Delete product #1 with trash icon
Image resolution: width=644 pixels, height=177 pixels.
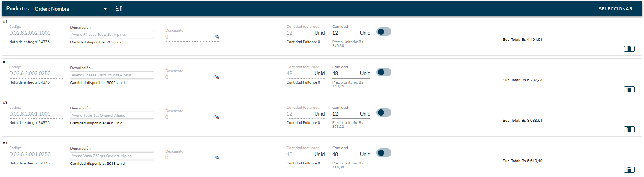tap(629, 49)
